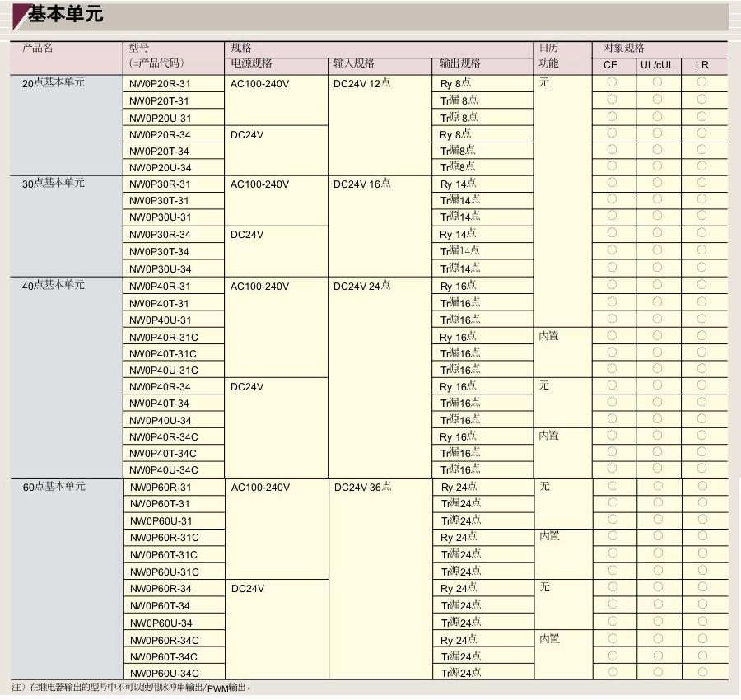The height and width of the screenshot is (700, 741).
Task: Click the LR circle for NW0P20U-34
Action: click(x=701, y=166)
